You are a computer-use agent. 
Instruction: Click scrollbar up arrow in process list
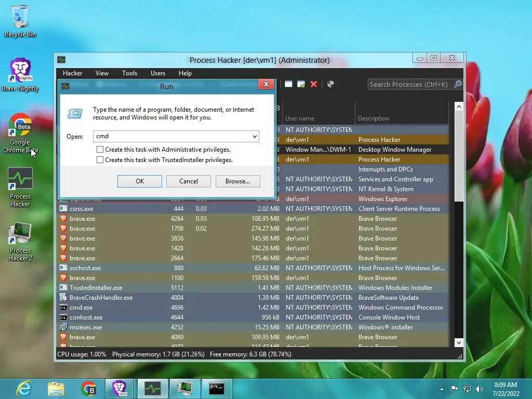pyautogui.click(x=459, y=107)
